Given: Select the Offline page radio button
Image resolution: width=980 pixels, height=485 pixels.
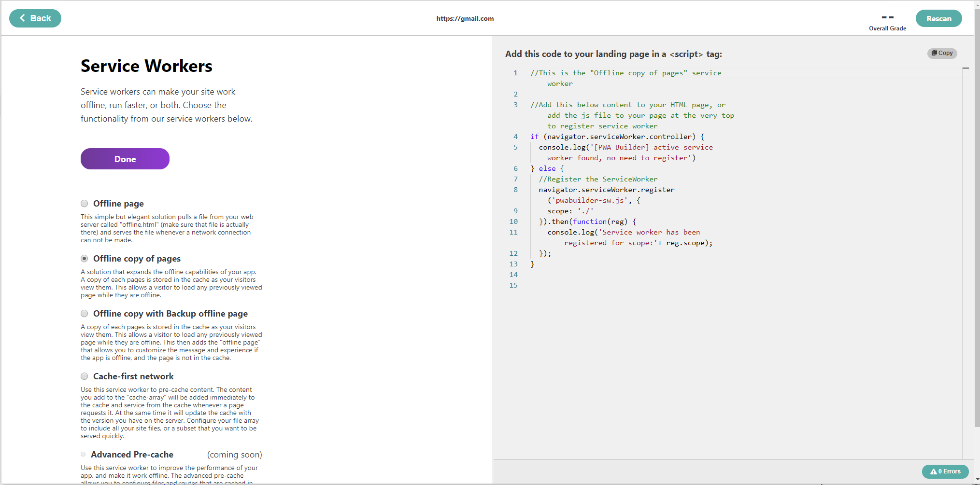Looking at the screenshot, I should [85, 204].
